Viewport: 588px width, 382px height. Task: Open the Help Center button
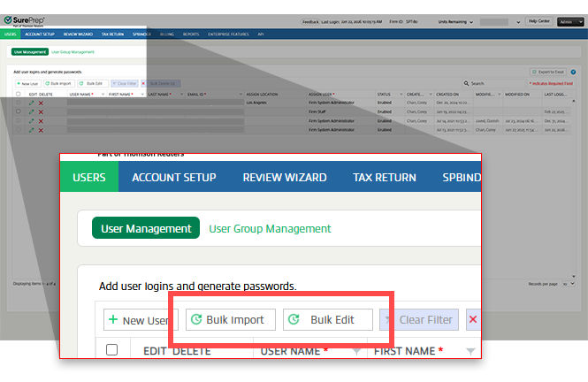(538, 21)
